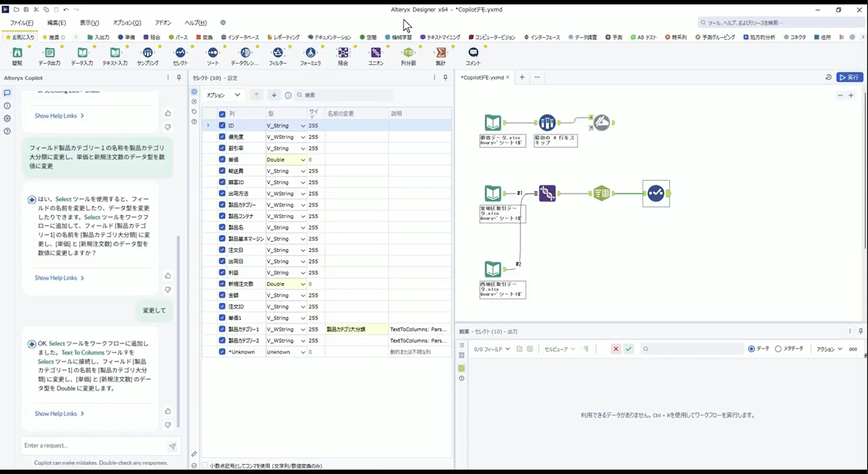Open type dropdown for ID row
This screenshot has width=868, height=474.
coord(303,126)
